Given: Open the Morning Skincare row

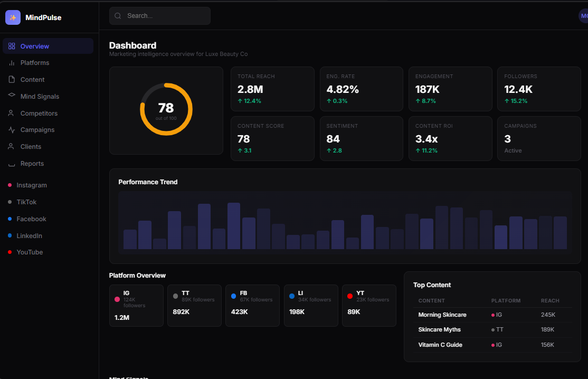Looking at the screenshot, I should point(493,315).
